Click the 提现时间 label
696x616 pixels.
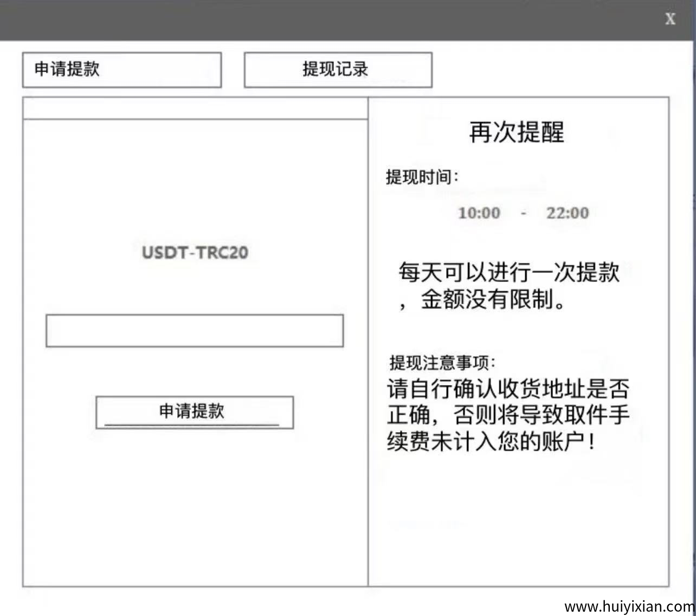pos(422,177)
